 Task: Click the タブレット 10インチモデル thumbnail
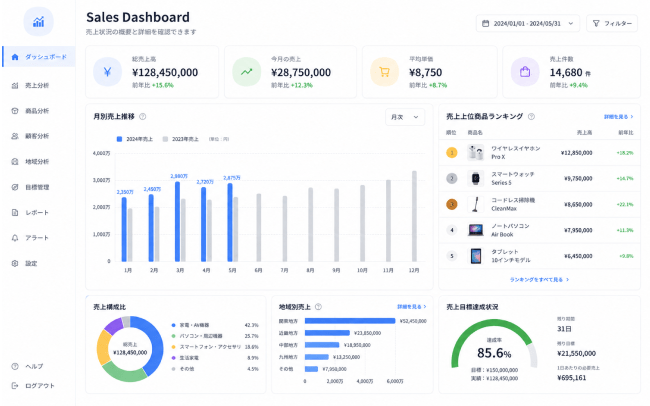[475, 256]
